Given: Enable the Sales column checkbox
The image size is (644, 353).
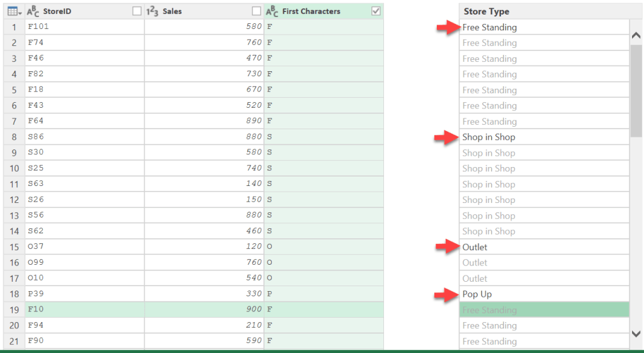Looking at the screenshot, I should click(256, 11).
